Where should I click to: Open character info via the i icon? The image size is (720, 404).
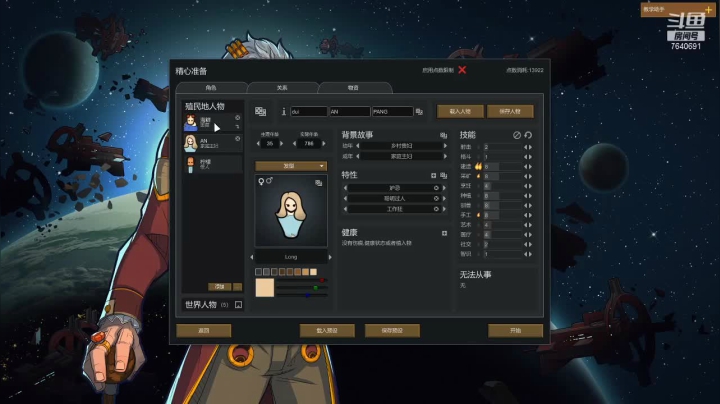[x=284, y=112]
